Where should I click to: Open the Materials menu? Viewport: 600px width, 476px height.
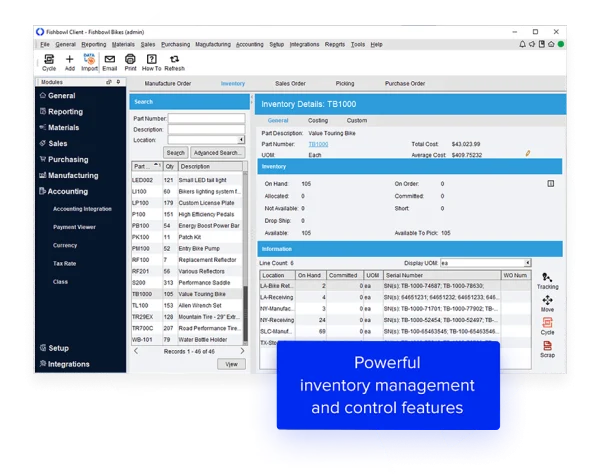123,44
